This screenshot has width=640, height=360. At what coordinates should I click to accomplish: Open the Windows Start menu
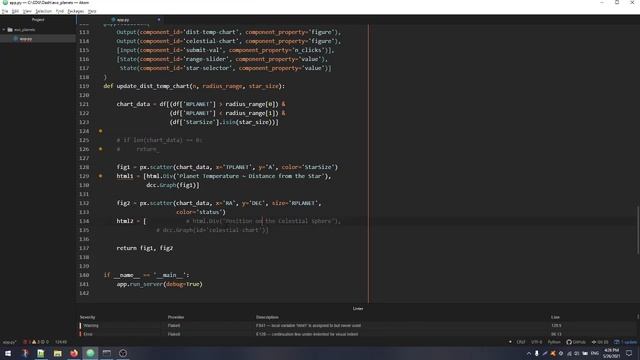click(x=8, y=353)
